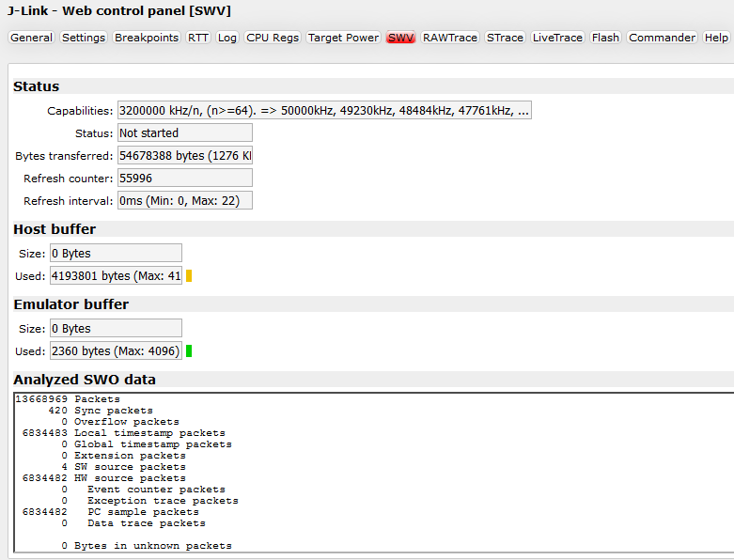Viewport: 734px width, 560px height.
Task: Select the Flash tab
Action: [x=605, y=38]
